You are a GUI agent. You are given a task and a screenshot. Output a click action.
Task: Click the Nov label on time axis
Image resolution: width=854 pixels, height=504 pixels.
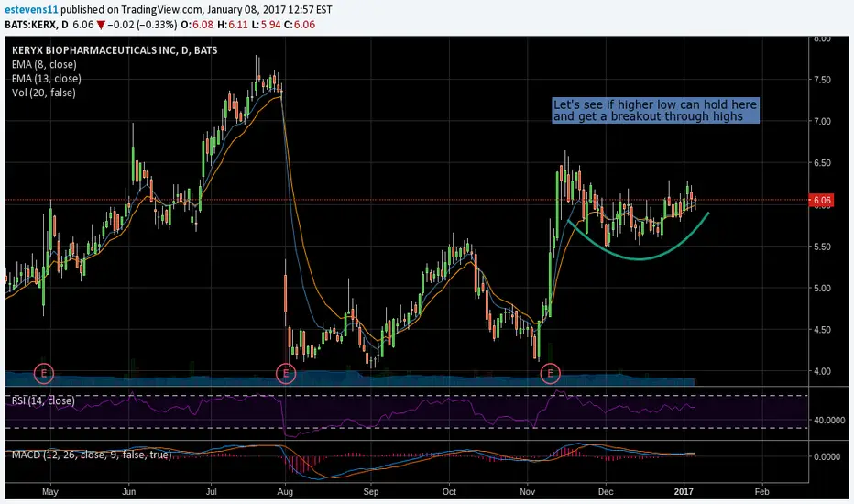pos(527,491)
